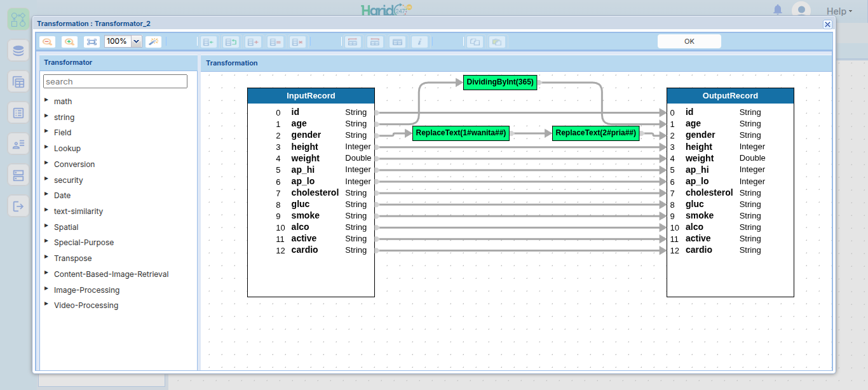Close the Transformator_2 dialog
This screenshot has height=390, width=868.
[x=827, y=24]
